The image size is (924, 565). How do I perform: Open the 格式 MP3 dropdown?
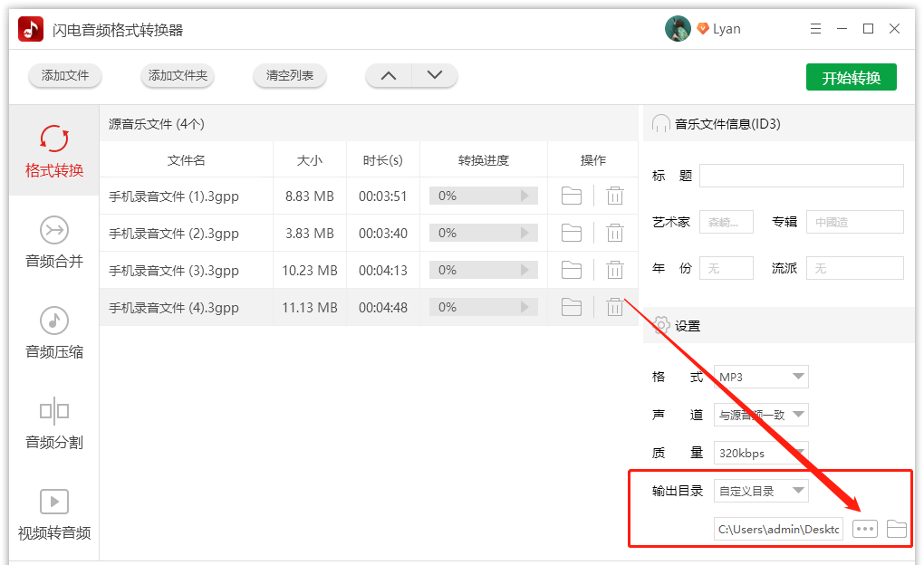click(x=760, y=376)
